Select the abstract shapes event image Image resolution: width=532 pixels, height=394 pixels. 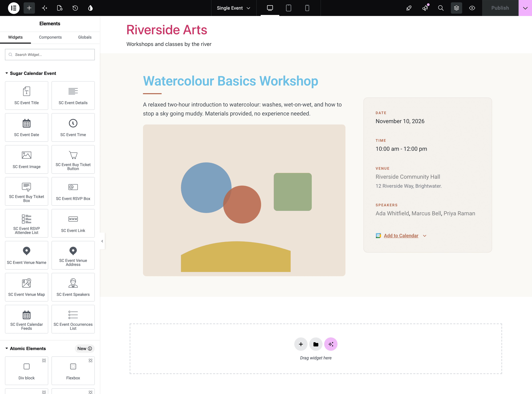[x=244, y=200]
